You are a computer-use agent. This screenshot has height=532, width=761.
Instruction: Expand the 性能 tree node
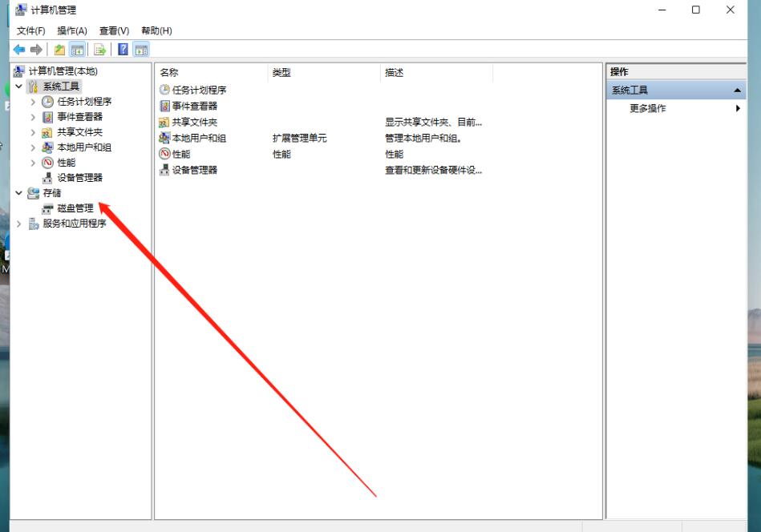[x=33, y=163]
